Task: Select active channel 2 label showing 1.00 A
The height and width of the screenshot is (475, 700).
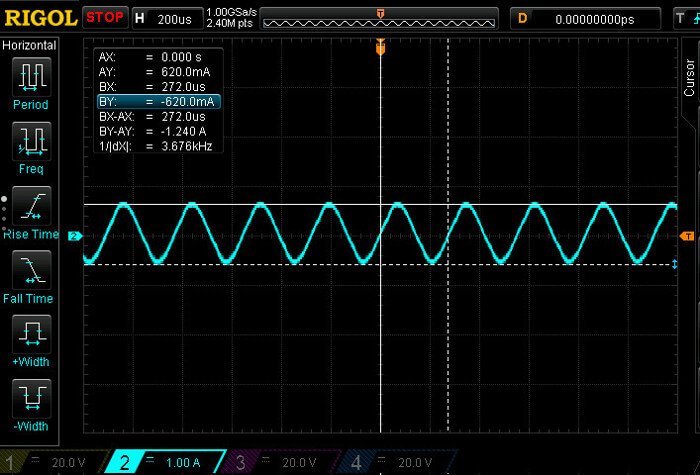Action: 165,462
